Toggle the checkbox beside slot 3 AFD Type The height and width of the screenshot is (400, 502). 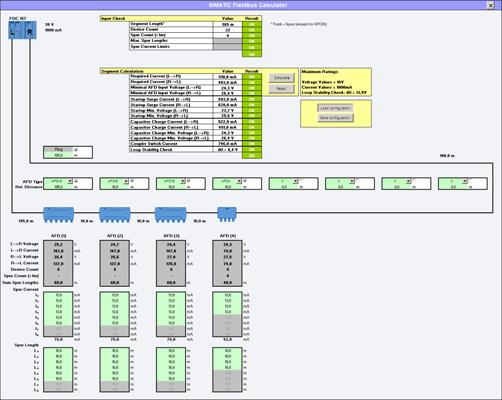point(189,181)
